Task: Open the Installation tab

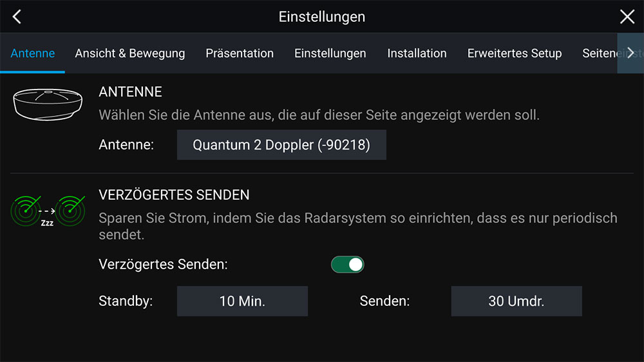Action: [417, 53]
